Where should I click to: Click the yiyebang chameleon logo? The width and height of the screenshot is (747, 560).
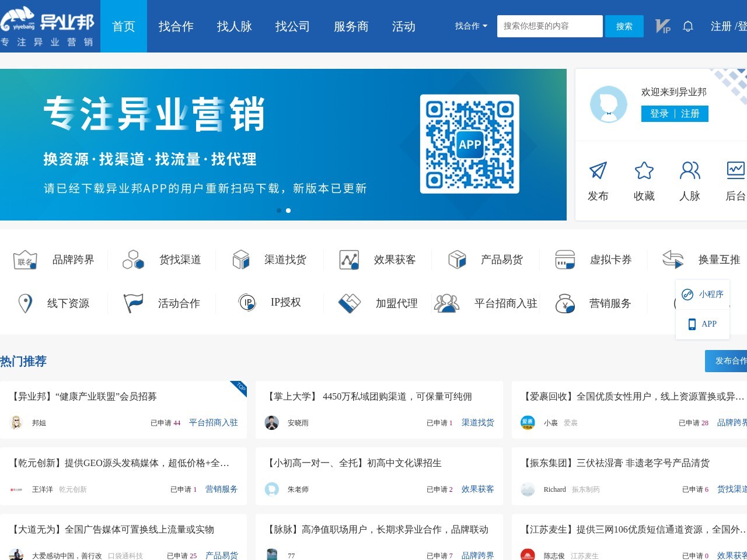click(x=48, y=26)
